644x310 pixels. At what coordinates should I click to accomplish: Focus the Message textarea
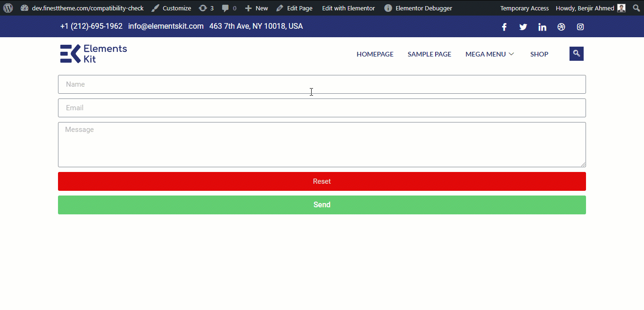coord(322,145)
